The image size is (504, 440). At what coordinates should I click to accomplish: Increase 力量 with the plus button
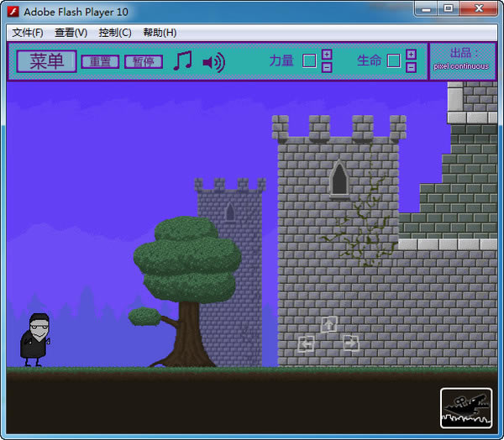(327, 55)
